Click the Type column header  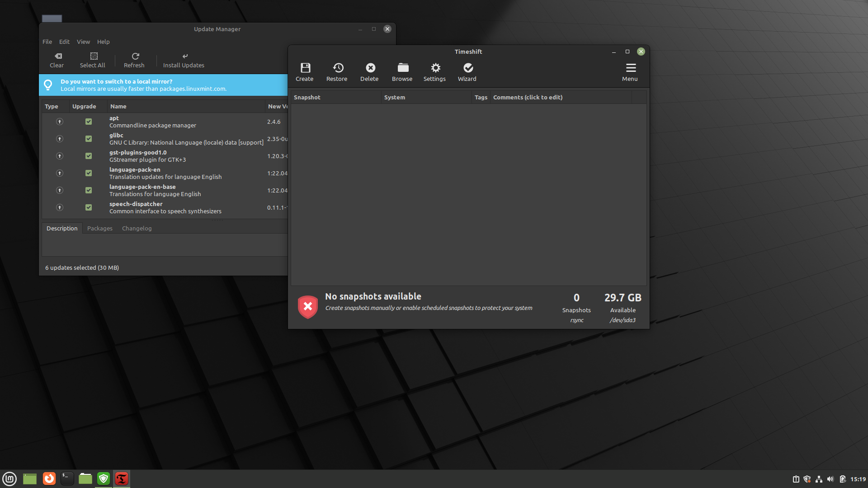(56, 106)
